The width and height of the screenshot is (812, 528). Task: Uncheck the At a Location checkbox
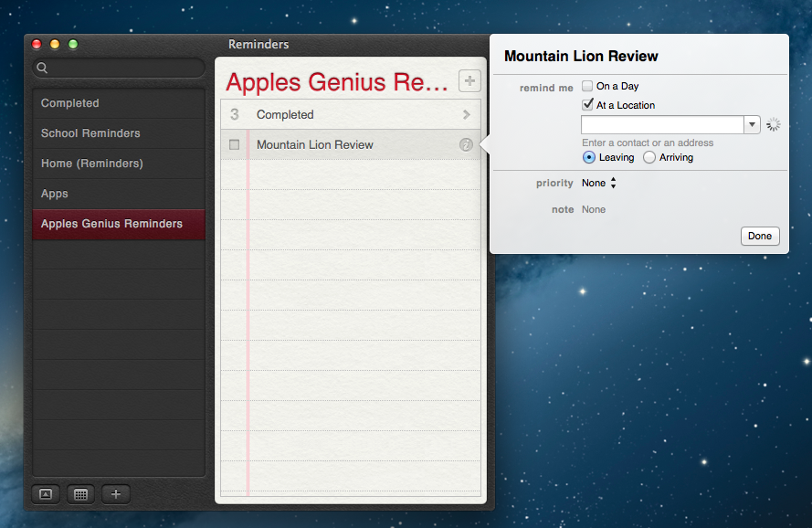pyautogui.click(x=588, y=105)
